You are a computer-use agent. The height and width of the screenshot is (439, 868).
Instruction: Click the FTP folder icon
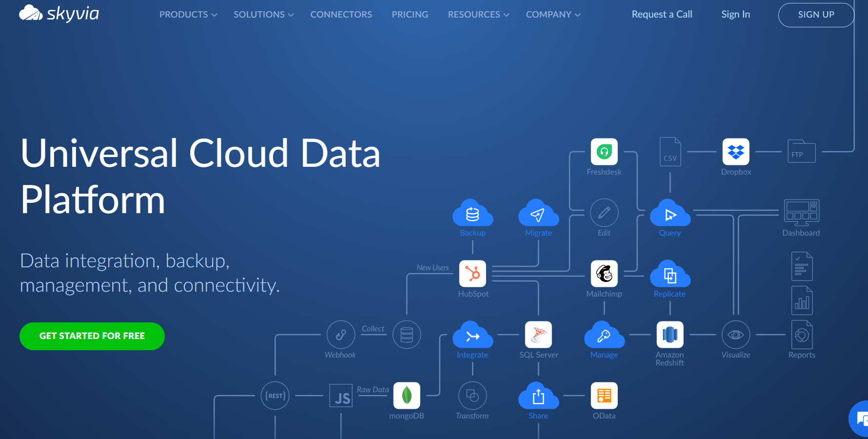[802, 151]
